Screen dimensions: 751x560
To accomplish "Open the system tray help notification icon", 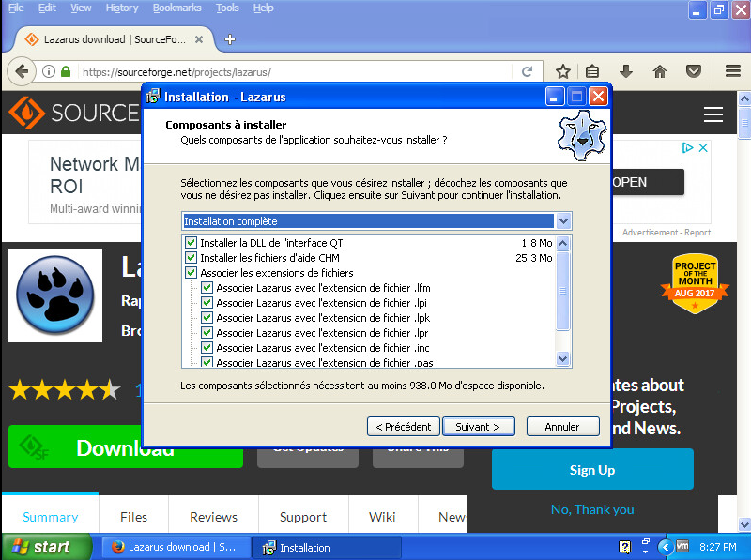I will coord(624,547).
